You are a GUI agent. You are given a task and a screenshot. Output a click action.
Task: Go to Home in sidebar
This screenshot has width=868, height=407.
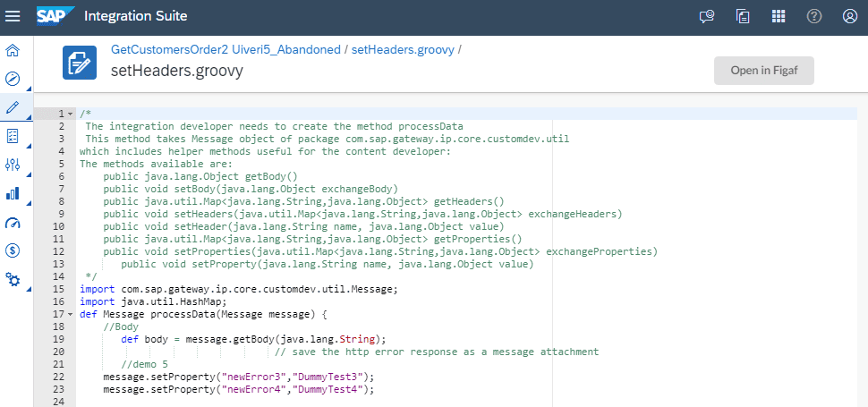pos(13,51)
